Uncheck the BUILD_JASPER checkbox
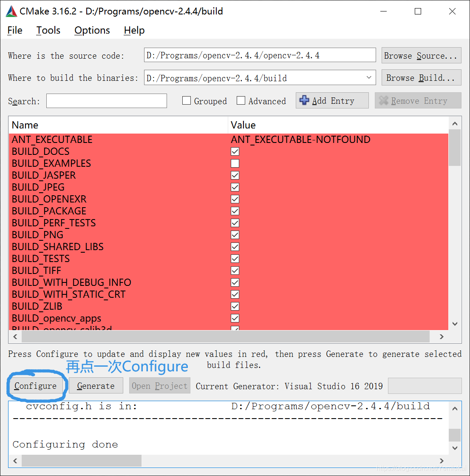470x476 pixels. click(x=235, y=175)
